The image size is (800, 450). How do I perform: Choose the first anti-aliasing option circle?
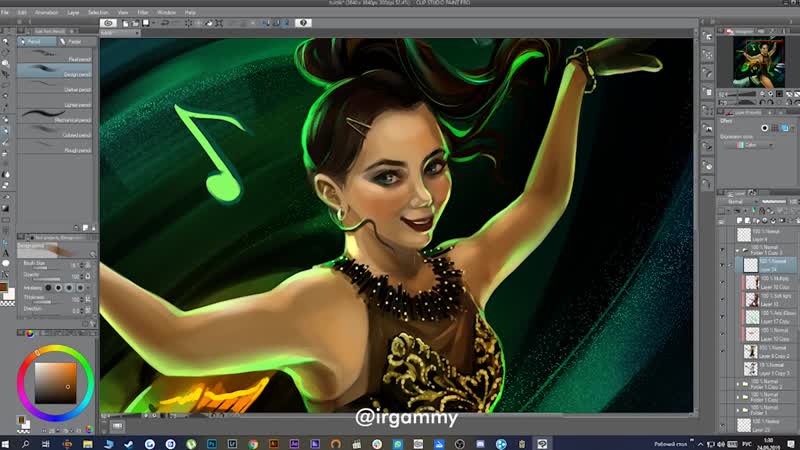point(48,288)
